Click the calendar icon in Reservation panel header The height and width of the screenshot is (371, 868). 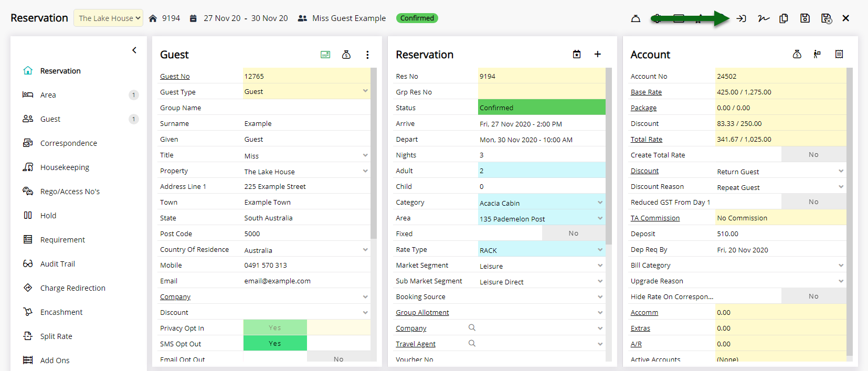point(577,54)
